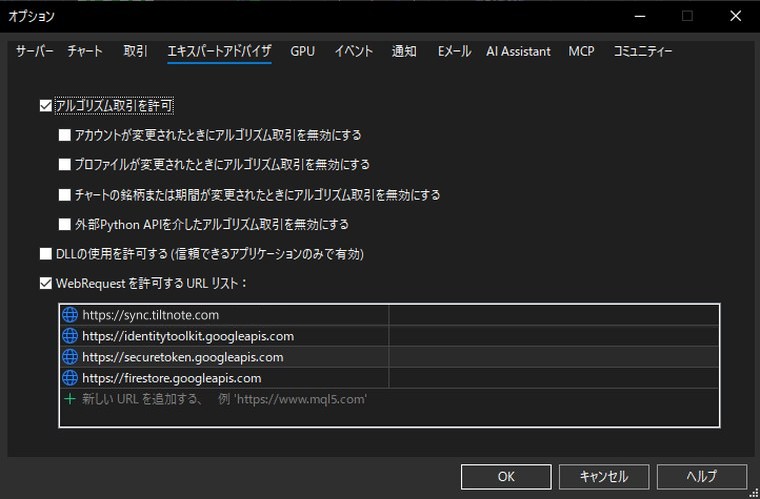Open イベント tab
Screen dimensions: 760x499
(353, 51)
